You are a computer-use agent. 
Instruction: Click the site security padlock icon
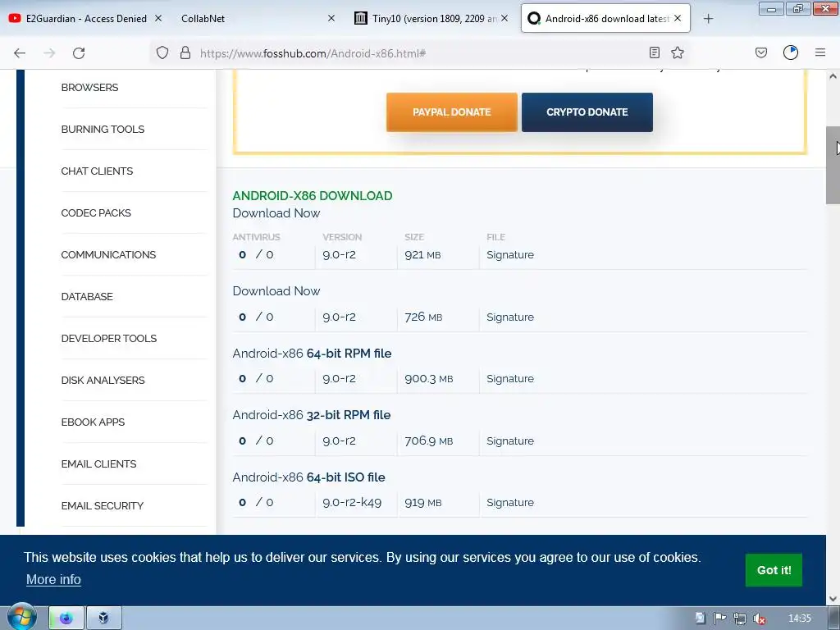185,52
